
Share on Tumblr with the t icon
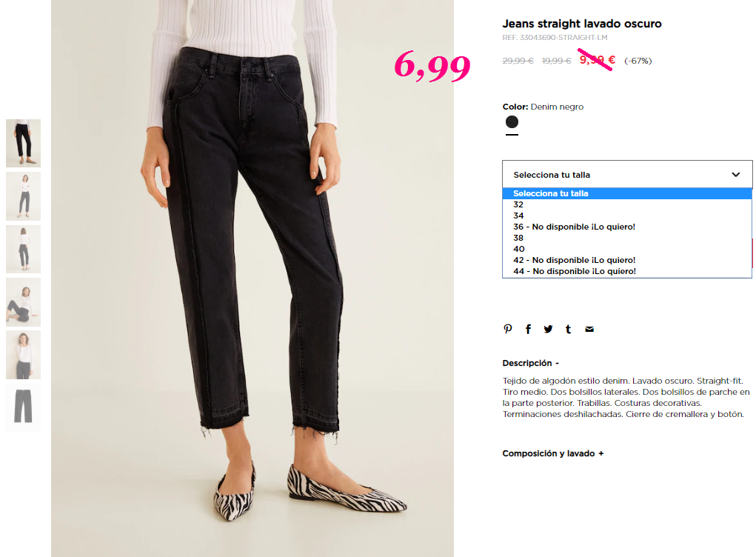pyautogui.click(x=569, y=329)
